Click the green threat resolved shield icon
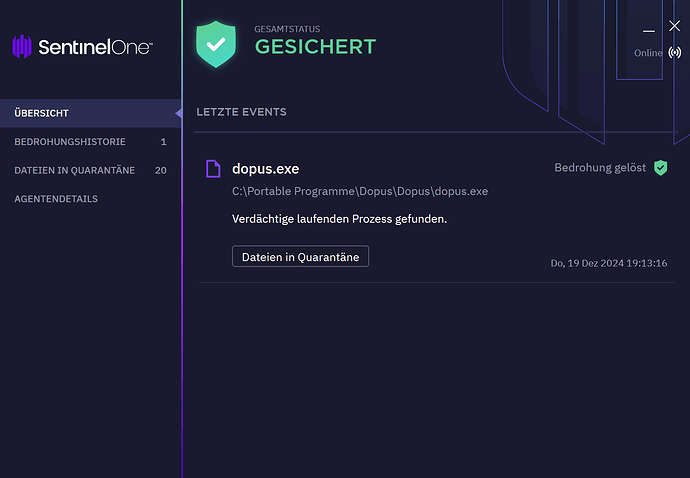Image resolution: width=690 pixels, height=478 pixels. (660, 168)
